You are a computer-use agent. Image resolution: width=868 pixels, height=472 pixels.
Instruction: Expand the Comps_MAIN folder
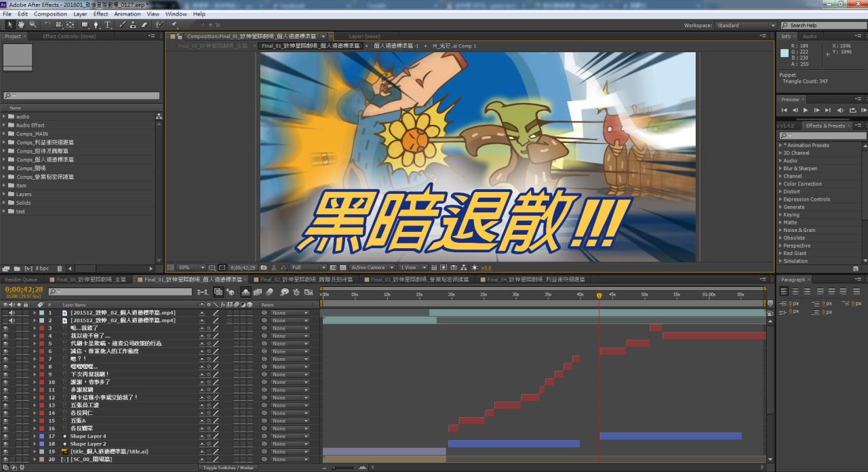[x=4, y=134]
